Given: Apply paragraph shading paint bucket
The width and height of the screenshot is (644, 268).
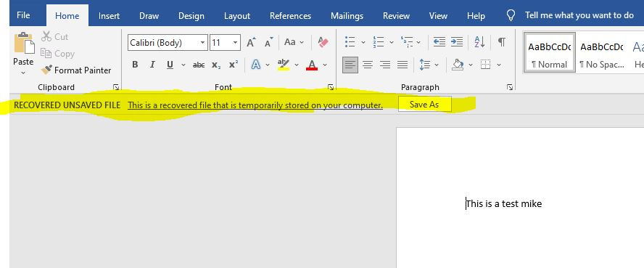Looking at the screenshot, I should click(x=458, y=65).
